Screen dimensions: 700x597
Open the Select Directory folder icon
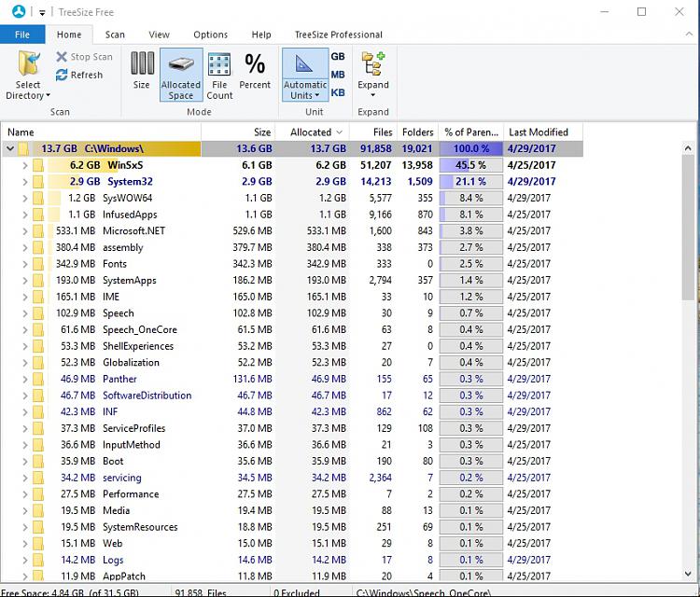click(x=29, y=63)
